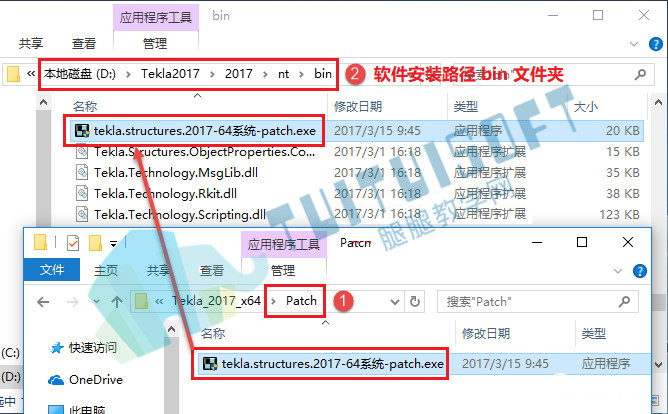Open recent locations dropdown in Patch window
The height and width of the screenshot is (414, 668).
point(97,302)
